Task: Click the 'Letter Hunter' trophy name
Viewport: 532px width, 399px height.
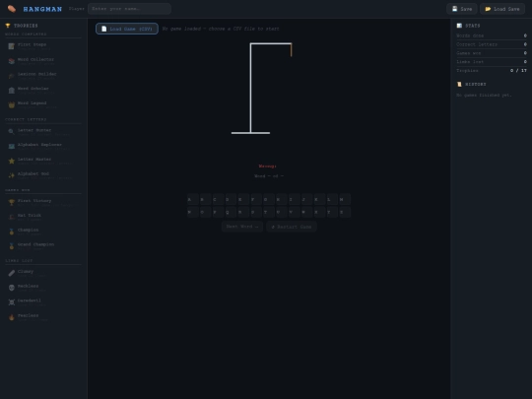Action: [34, 130]
